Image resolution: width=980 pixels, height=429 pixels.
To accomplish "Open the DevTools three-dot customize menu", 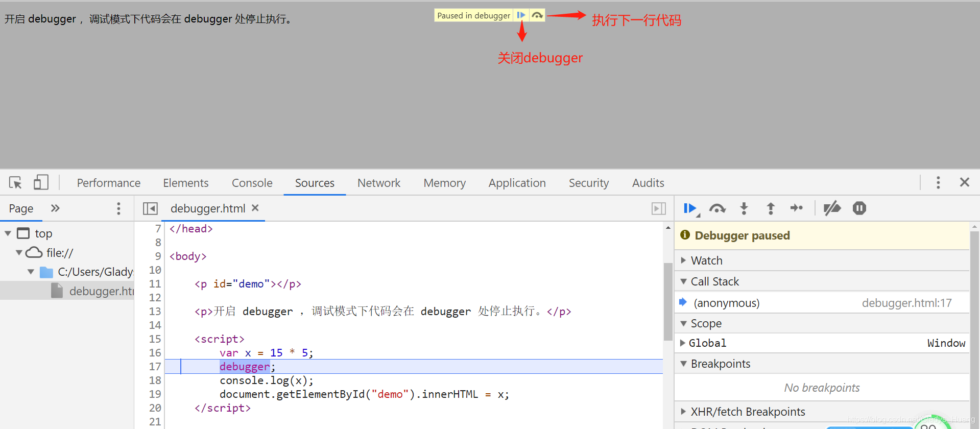I will pyautogui.click(x=938, y=182).
